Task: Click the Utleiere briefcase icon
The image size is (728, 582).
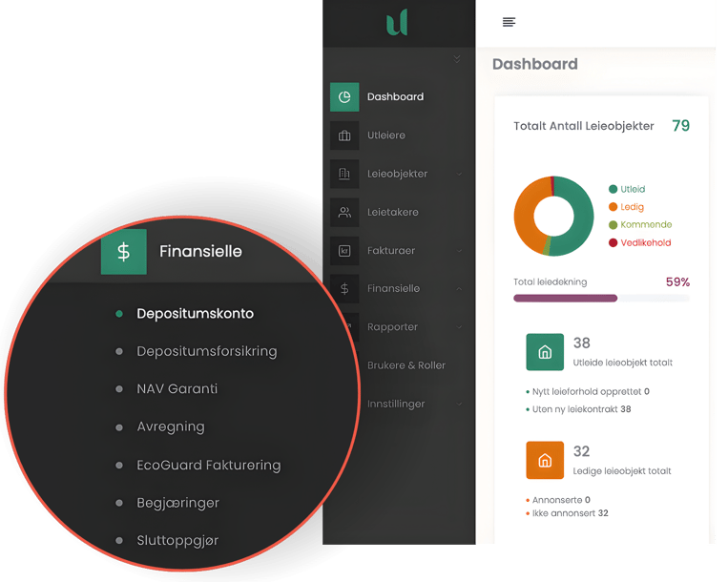Action: point(344,135)
